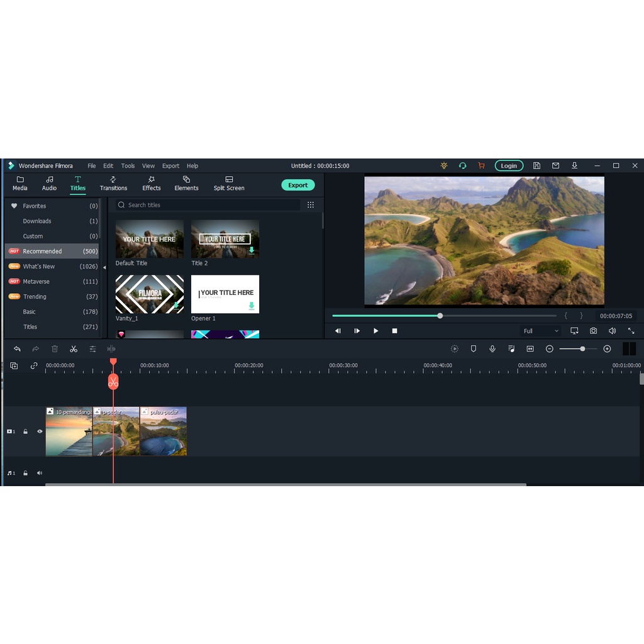Add a marker with the shield icon

pos(474,349)
